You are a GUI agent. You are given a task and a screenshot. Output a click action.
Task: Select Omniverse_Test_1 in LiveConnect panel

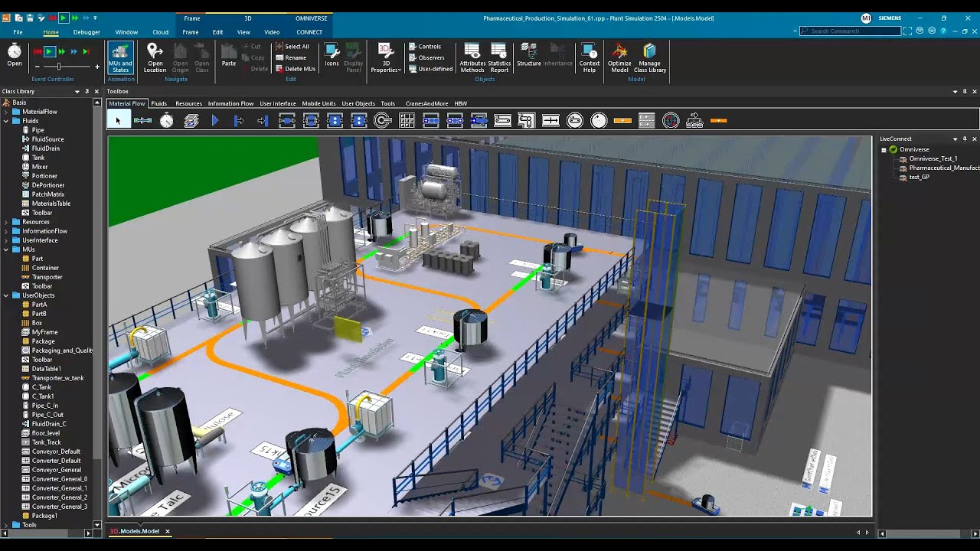[933, 158]
